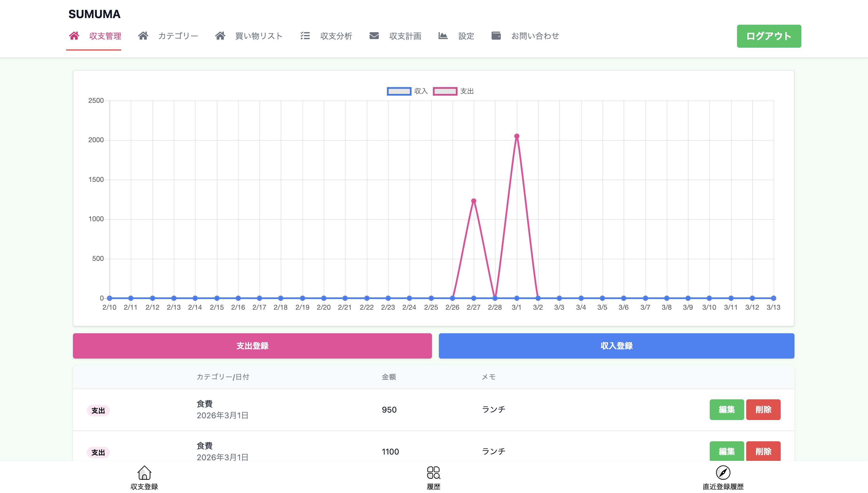This screenshot has width=868, height=493.
Task: Open 直近登録履歴 compass icon at bottom
Action: [723, 473]
